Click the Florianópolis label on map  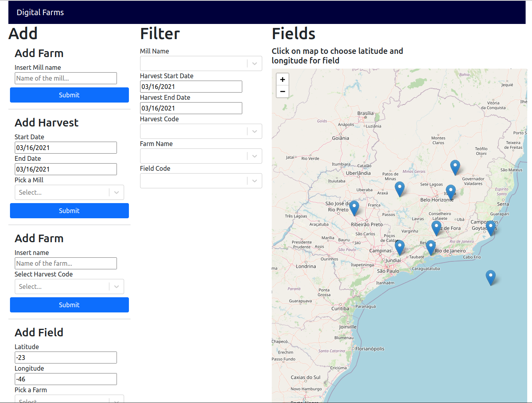(x=370, y=349)
